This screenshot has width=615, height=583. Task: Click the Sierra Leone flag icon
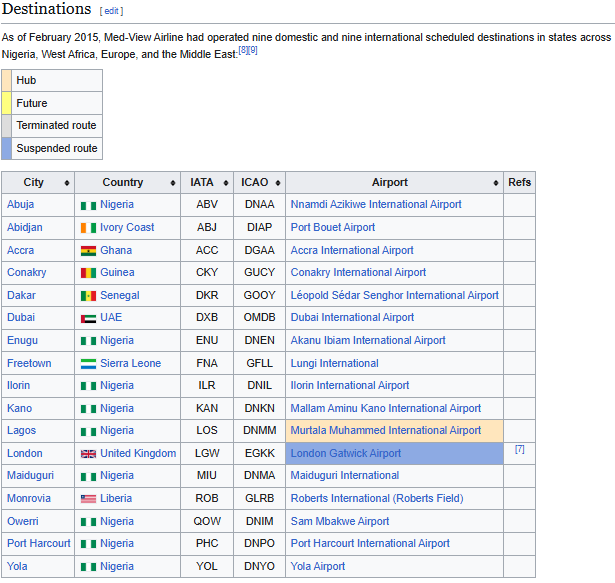tap(88, 364)
